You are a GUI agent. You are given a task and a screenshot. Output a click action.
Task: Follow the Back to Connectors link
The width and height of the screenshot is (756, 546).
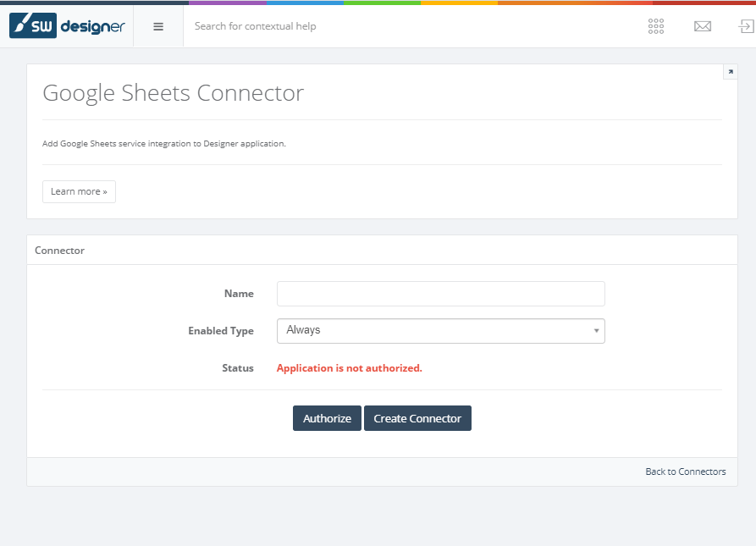686,472
